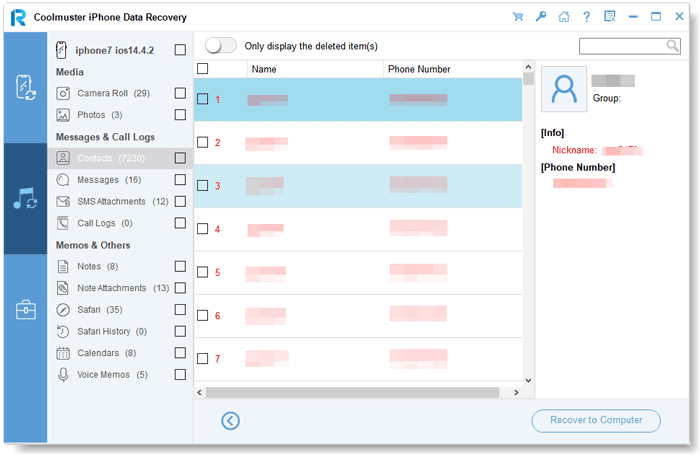Screen dimensions: 700x456
Task: Click the Photos category icon
Action: click(x=63, y=115)
